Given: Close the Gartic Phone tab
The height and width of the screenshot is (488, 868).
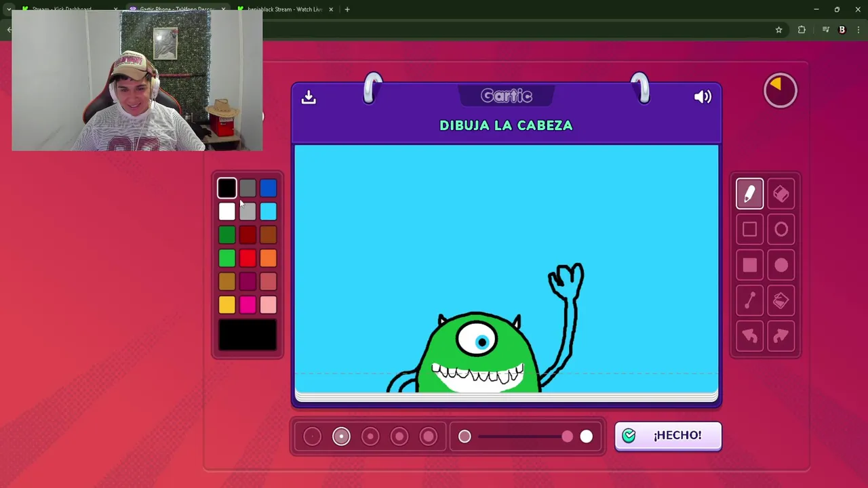Looking at the screenshot, I should point(223,9).
